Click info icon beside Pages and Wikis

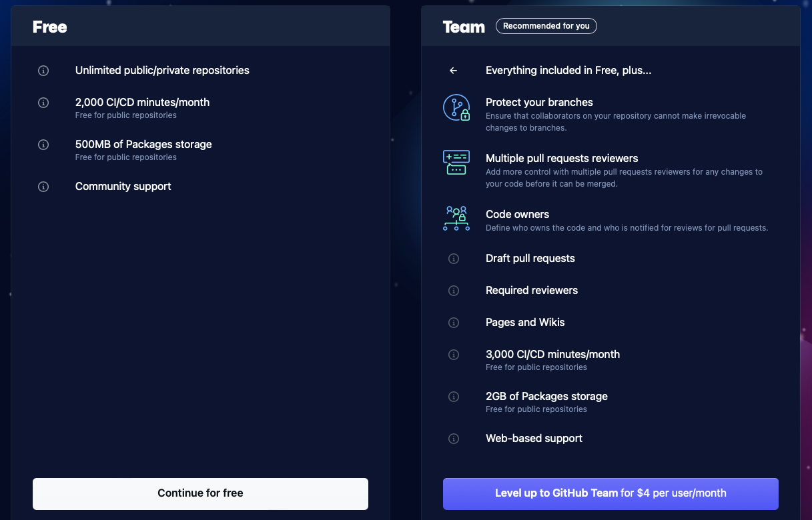pos(454,323)
